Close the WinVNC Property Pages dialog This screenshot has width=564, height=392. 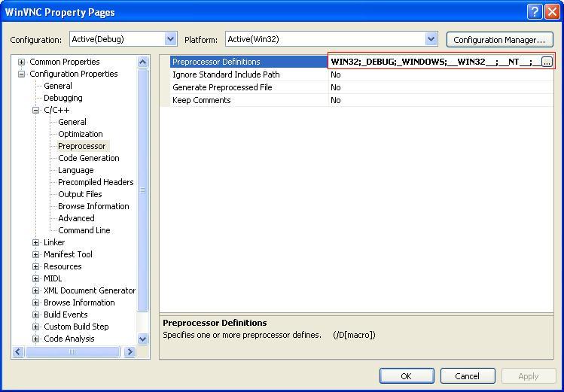pos(552,12)
